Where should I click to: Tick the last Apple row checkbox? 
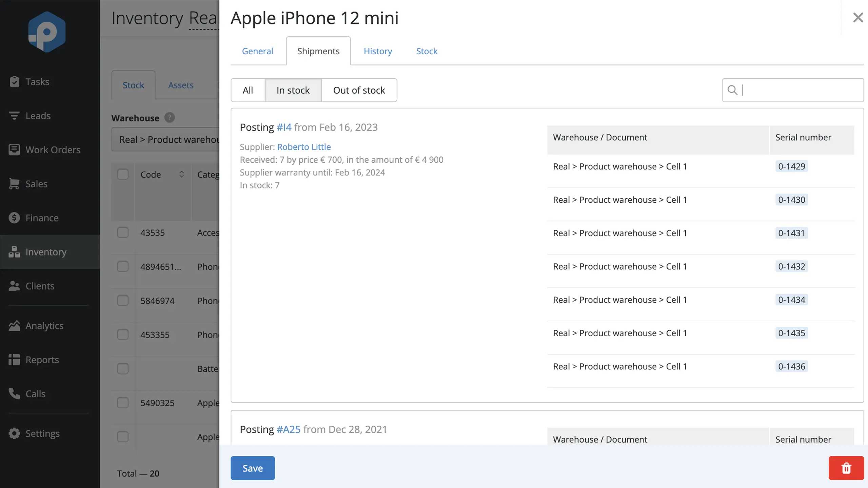click(123, 437)
